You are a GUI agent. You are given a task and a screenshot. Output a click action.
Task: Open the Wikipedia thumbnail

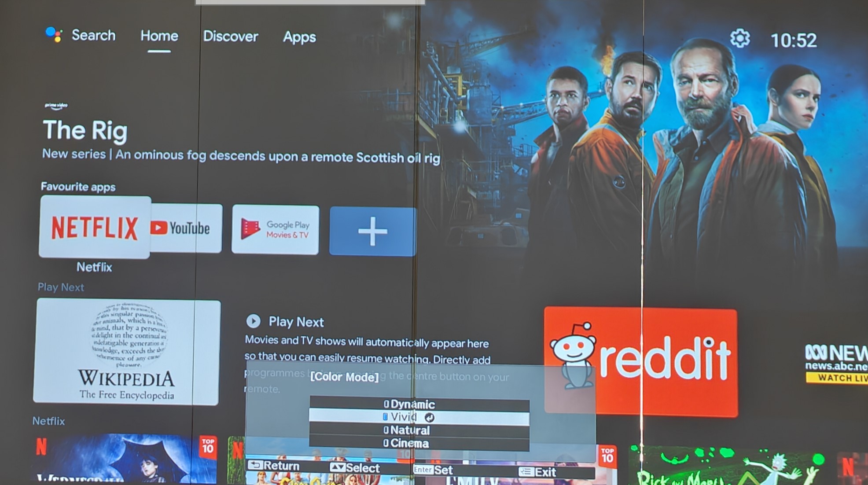point(126,352)
